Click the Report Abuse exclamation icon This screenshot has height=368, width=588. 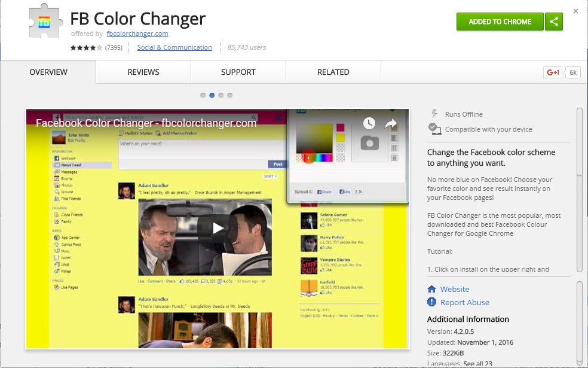pos(432,302)
